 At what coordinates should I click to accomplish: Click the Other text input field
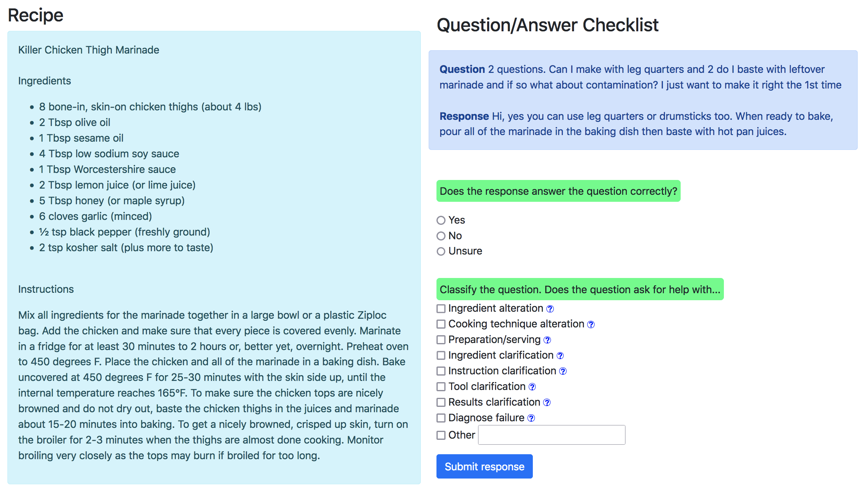[551, 435]
